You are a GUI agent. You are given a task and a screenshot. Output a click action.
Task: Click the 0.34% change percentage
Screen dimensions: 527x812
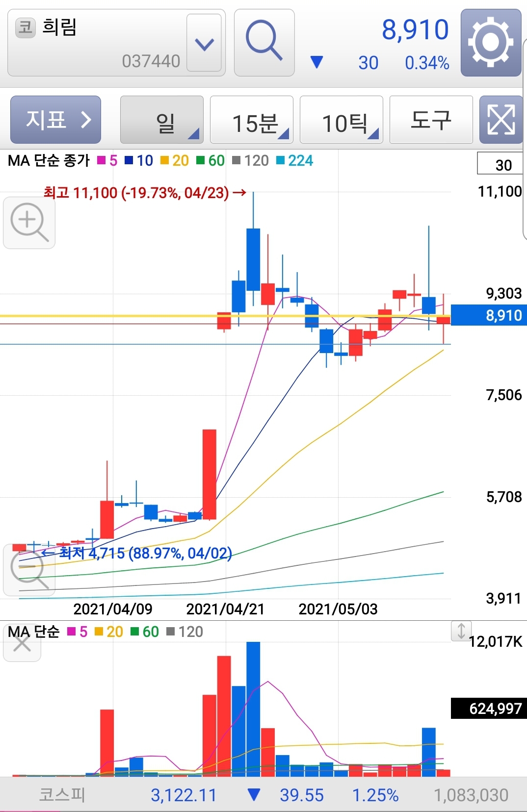(427, 63)
